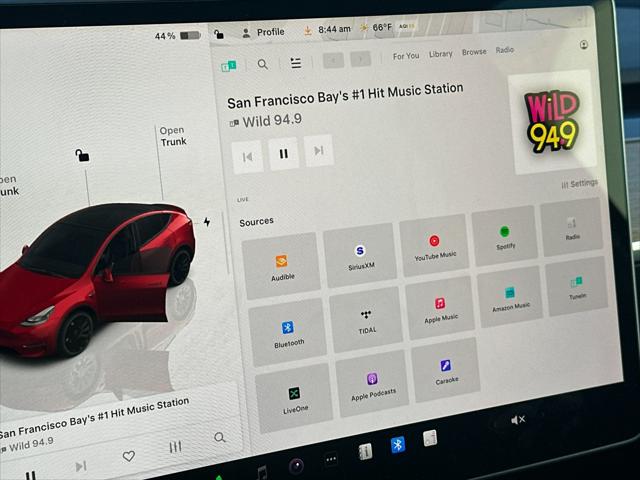The height and width of the screenshot is (480, 640).
Task: Launch the LiveOne source tile
Action: pos(294,399)
